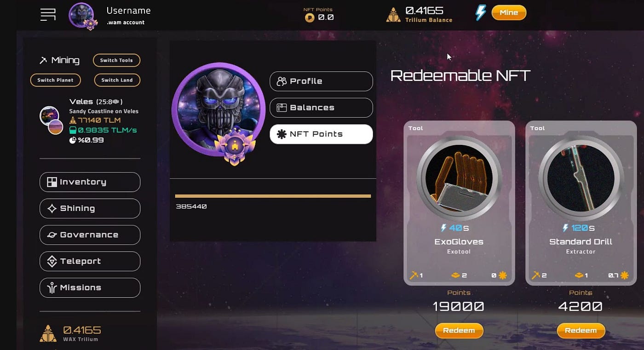Click the user avatar in the header

(x=83, y=16)
